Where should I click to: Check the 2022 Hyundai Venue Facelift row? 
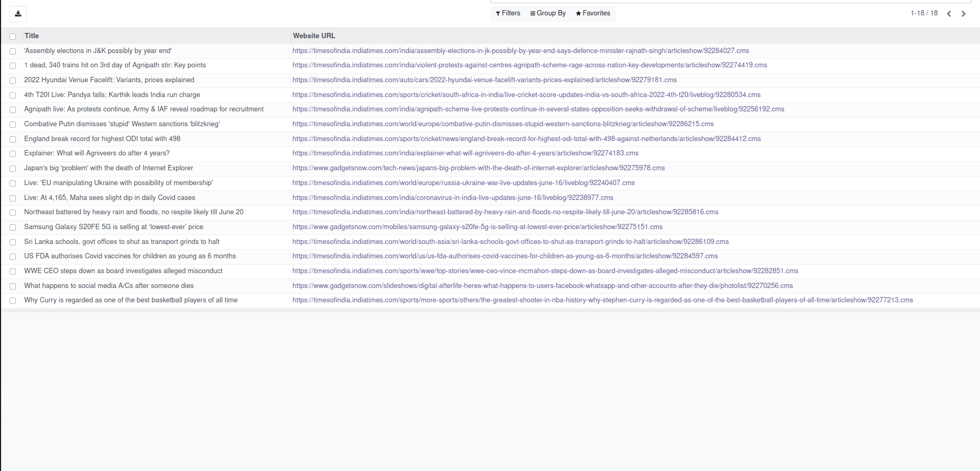point(13,81)
